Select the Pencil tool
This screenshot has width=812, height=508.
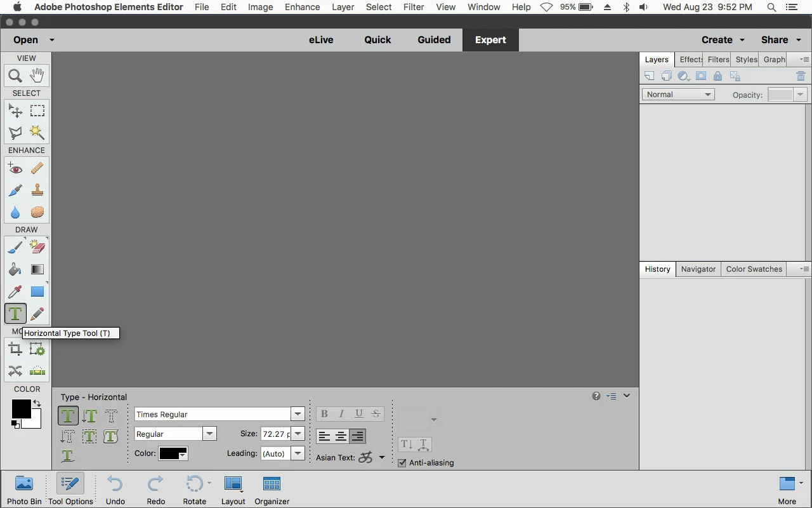click(37, 314)
